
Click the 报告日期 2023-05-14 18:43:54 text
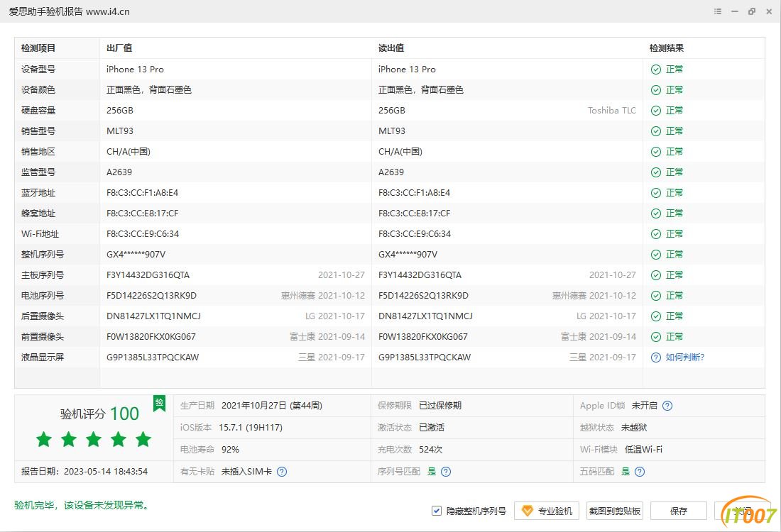click(84, 471)
